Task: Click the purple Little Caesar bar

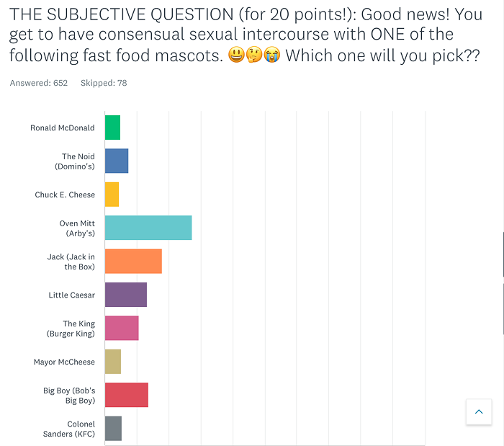Action: pos(126,295)
